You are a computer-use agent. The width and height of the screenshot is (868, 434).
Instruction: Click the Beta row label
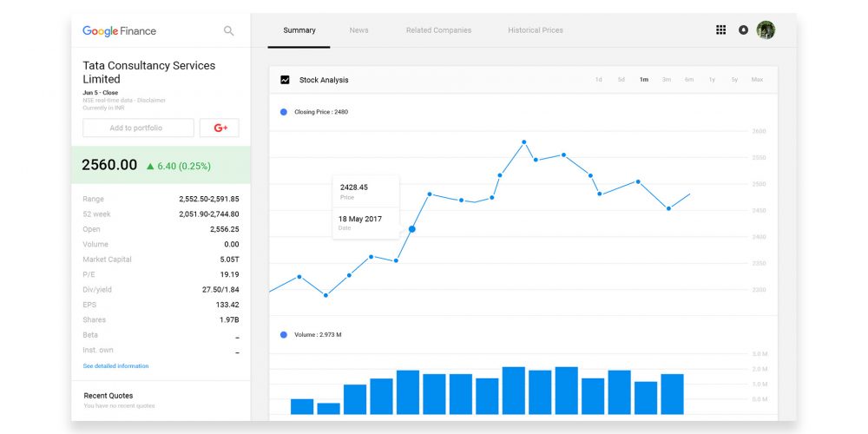coord(90,335)
